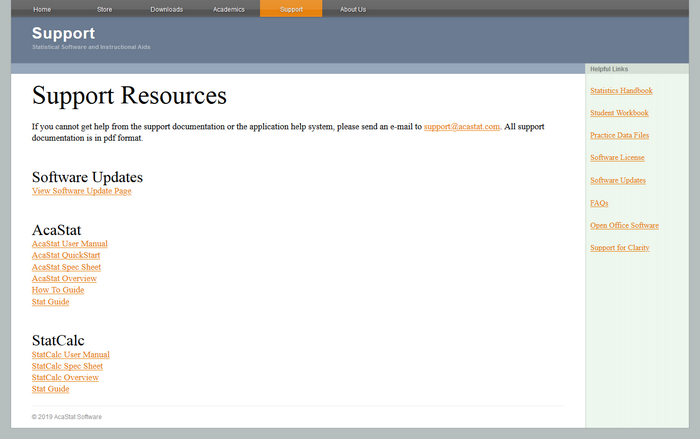Image resolution: width=700 pixels, height=439 pixels.
Task: Open View Software Update Page link
Action: click(81, 191)
